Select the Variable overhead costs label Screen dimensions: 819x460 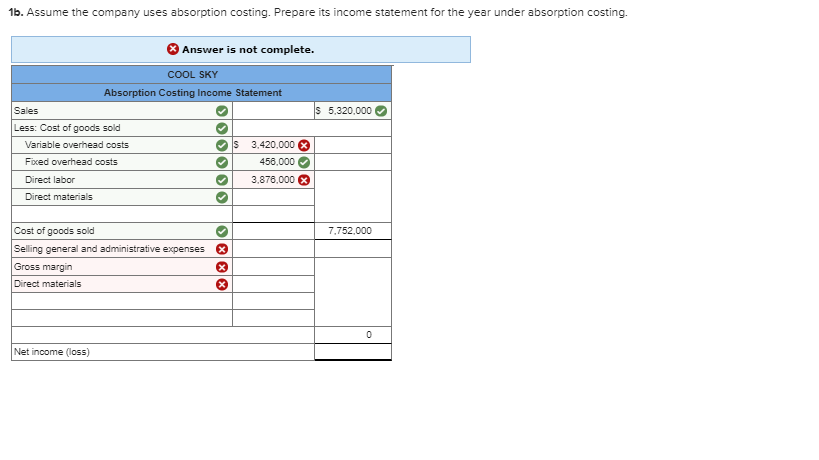pyautogui.click(x=122, y=145)
